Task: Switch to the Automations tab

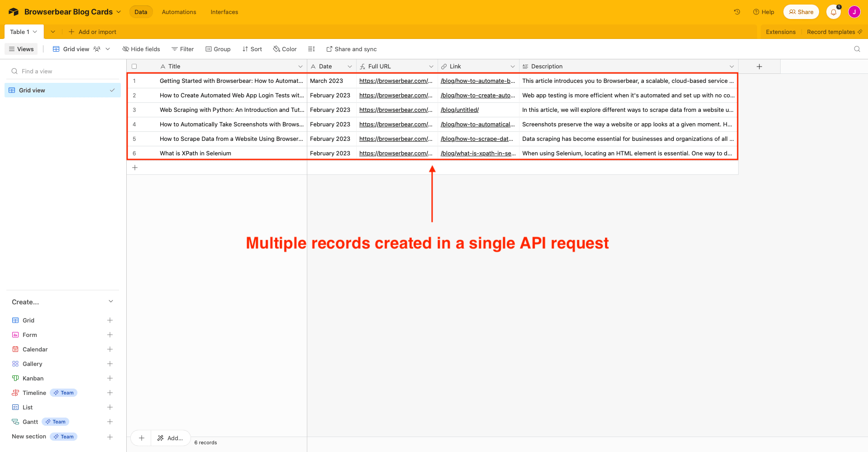Action: 179,12
